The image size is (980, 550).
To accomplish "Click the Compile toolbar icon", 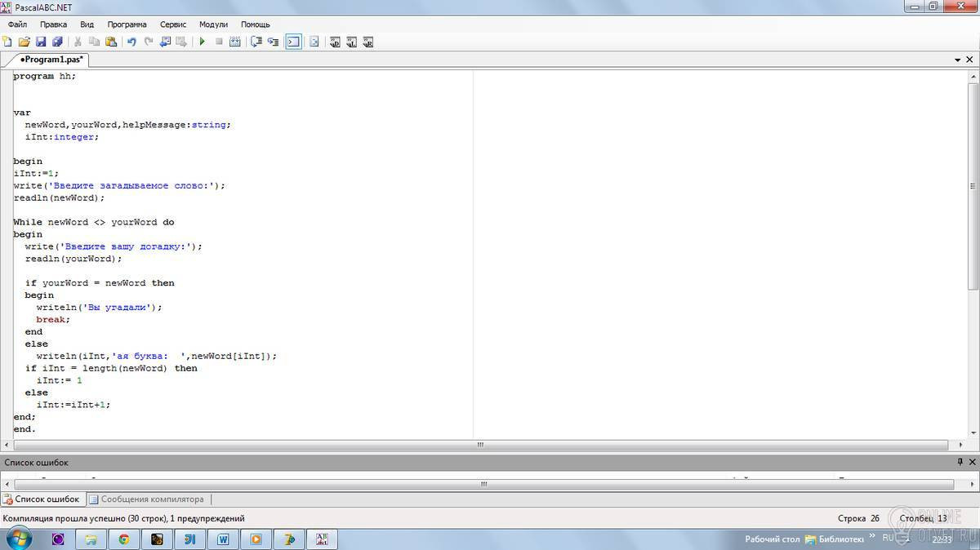I will (235, 42).
